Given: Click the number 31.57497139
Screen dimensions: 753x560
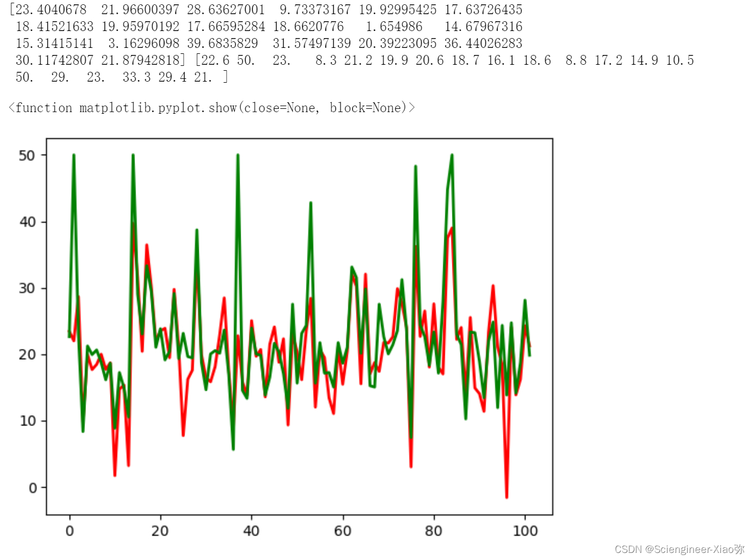Looking at the screenshot, I should coord(312,44).
